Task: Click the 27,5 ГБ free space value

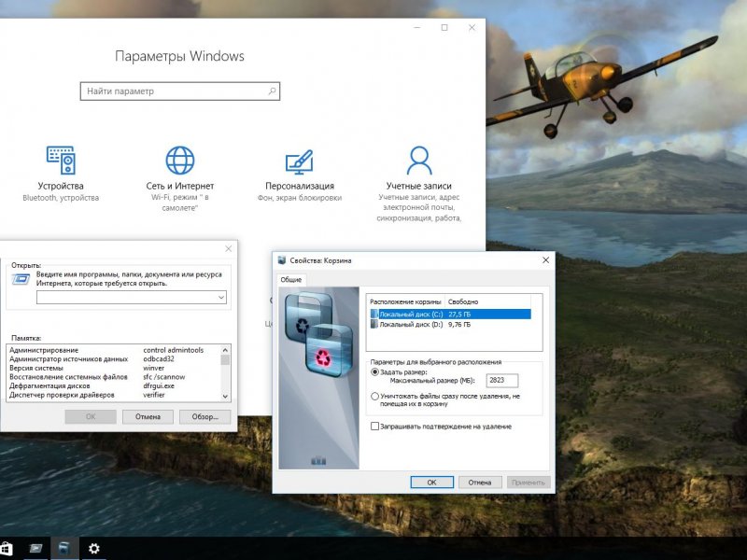Action: [459, 315]
